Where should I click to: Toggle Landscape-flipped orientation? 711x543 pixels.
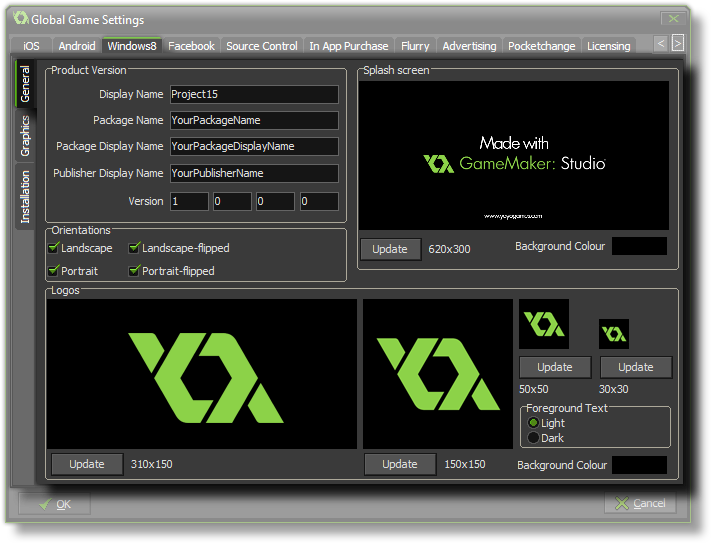click(134, 248)
